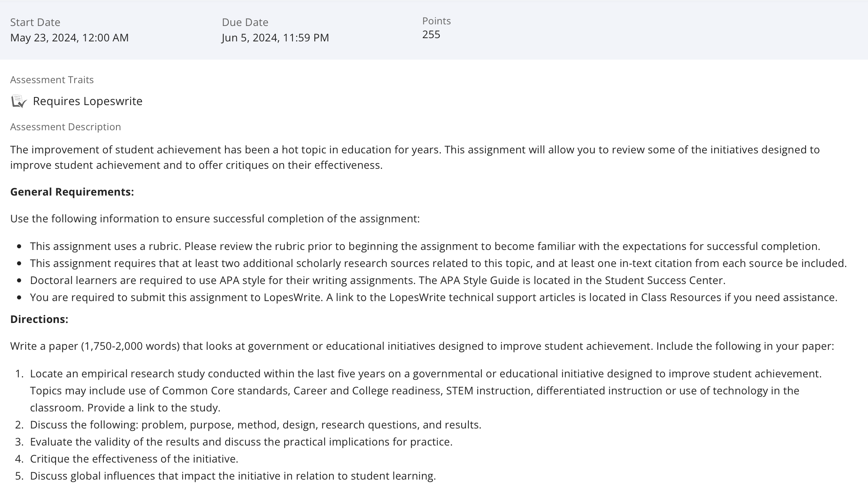Click the bullet about the assignment rubric

[425, 246]
